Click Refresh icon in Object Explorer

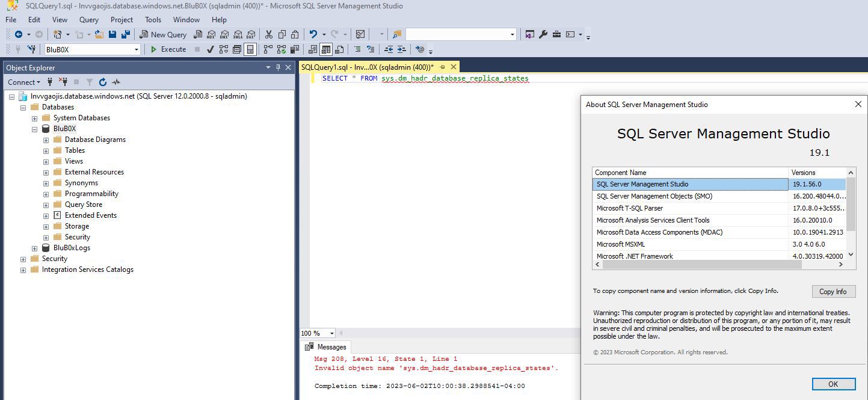click(103, 82)
